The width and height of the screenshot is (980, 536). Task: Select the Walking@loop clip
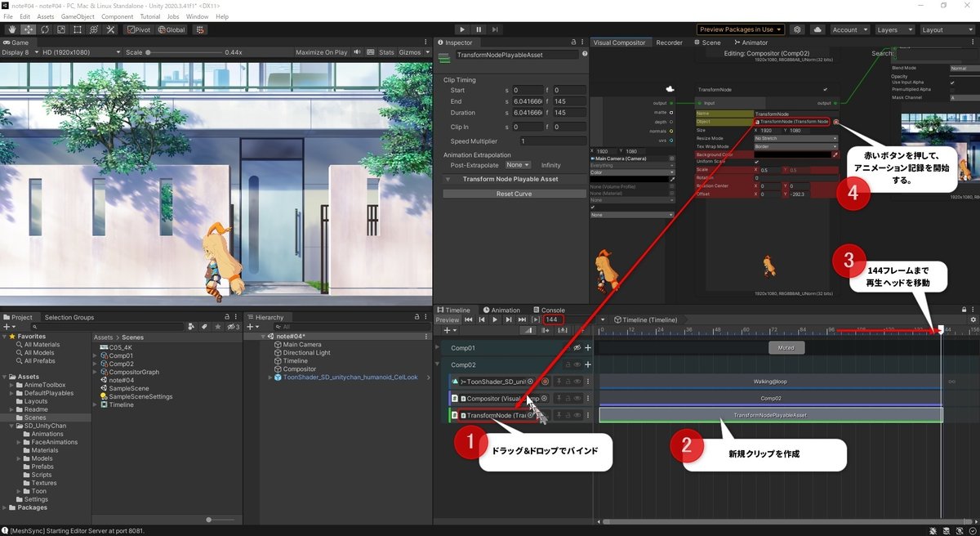click(x=770, y=382)
